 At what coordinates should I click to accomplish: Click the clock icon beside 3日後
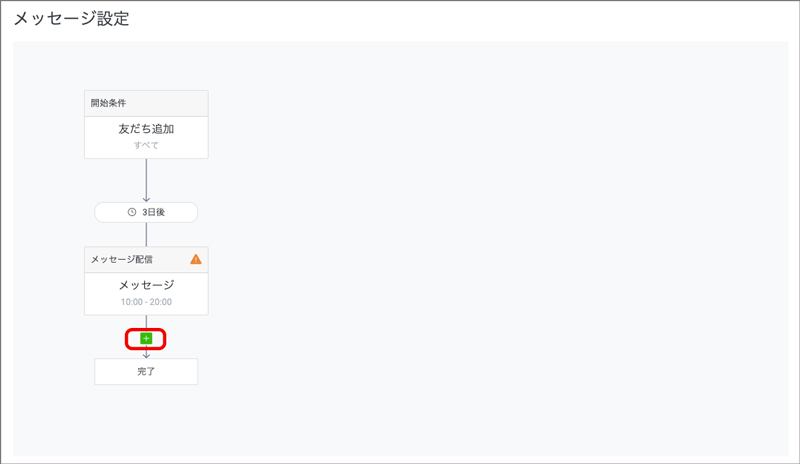(x=132, y=212)
